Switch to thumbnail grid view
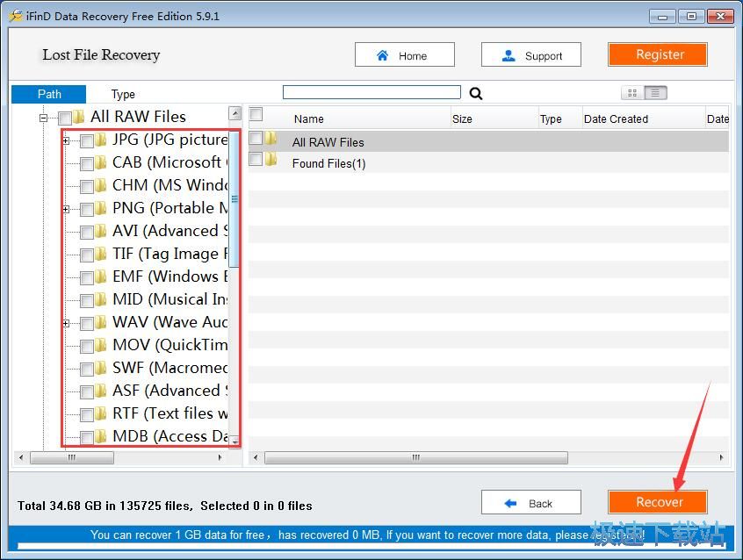The width and height of the screenshot is (743, 560). tap(632, 93)
